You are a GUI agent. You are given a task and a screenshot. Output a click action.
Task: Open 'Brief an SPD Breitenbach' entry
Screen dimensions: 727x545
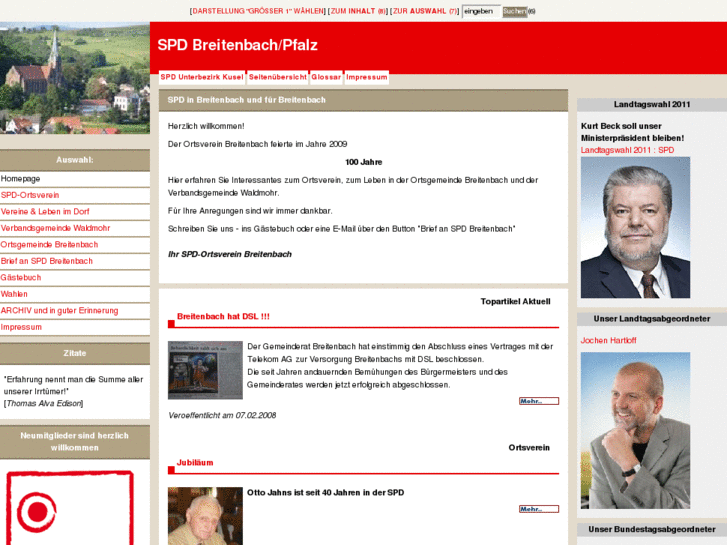coord(75,261)
